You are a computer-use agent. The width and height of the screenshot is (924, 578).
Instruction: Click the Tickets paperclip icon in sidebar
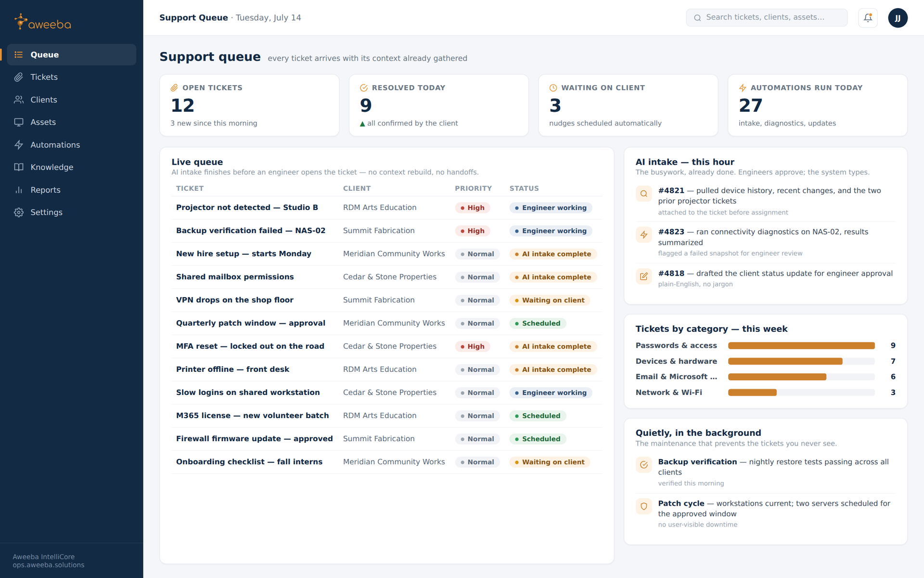[19, 77]
